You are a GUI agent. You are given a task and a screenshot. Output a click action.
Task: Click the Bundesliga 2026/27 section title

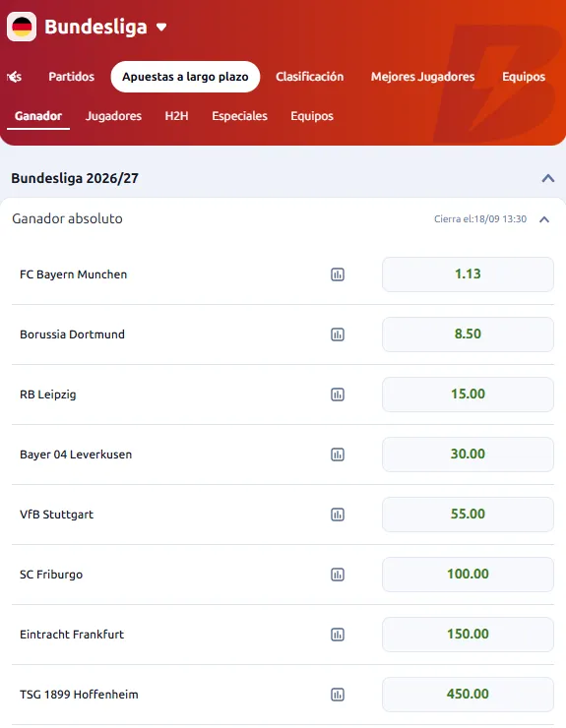75,178
